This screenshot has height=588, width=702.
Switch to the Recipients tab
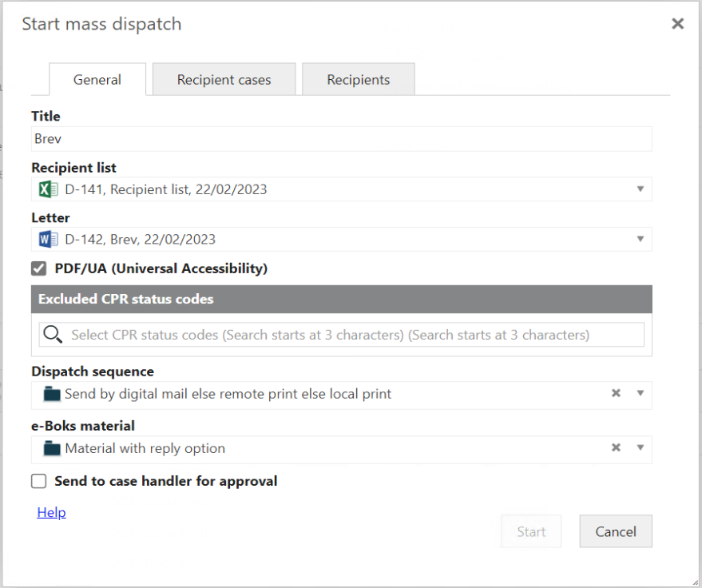358,80
